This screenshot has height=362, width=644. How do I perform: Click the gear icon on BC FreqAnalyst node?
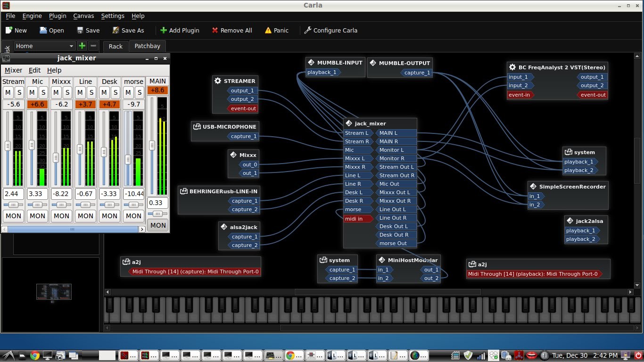(512, 67)
